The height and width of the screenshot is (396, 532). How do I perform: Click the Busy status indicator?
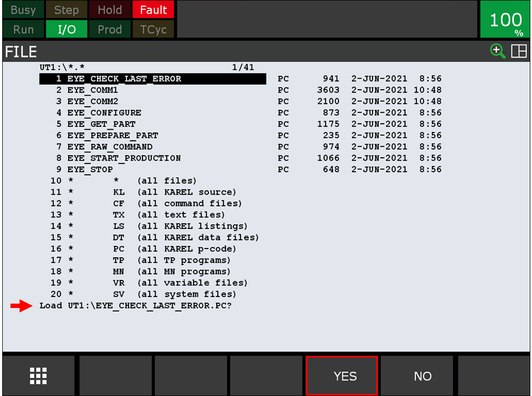(x=23, y=10)
